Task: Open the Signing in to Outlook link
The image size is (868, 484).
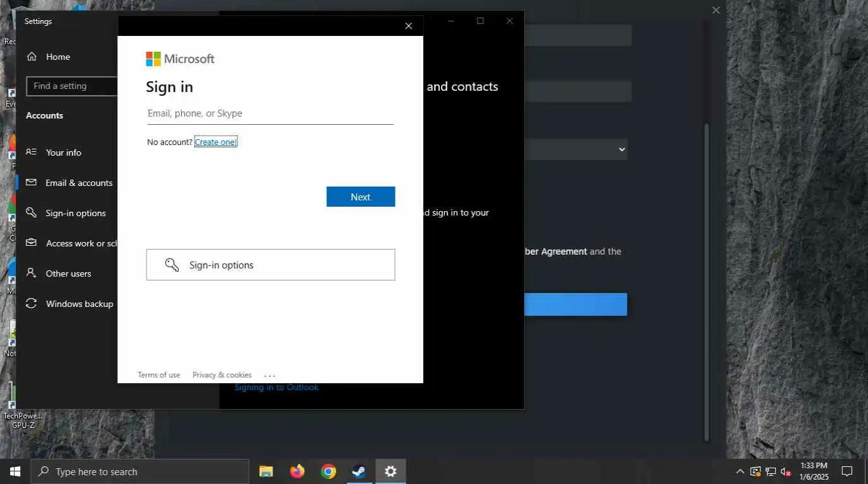Action: click(x=276, y=388)
